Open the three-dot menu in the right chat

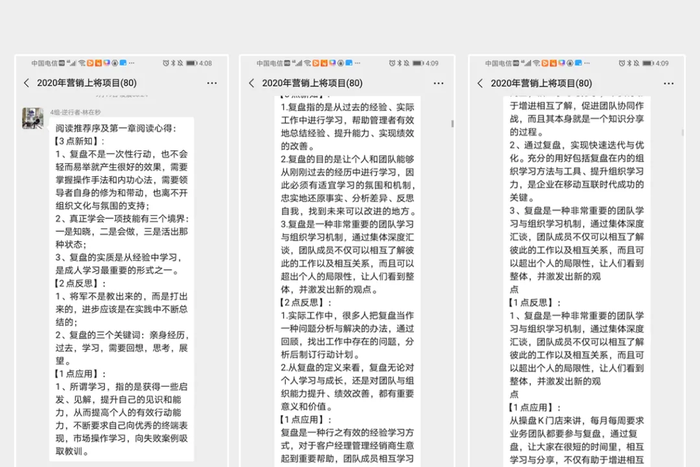[669, 83]
